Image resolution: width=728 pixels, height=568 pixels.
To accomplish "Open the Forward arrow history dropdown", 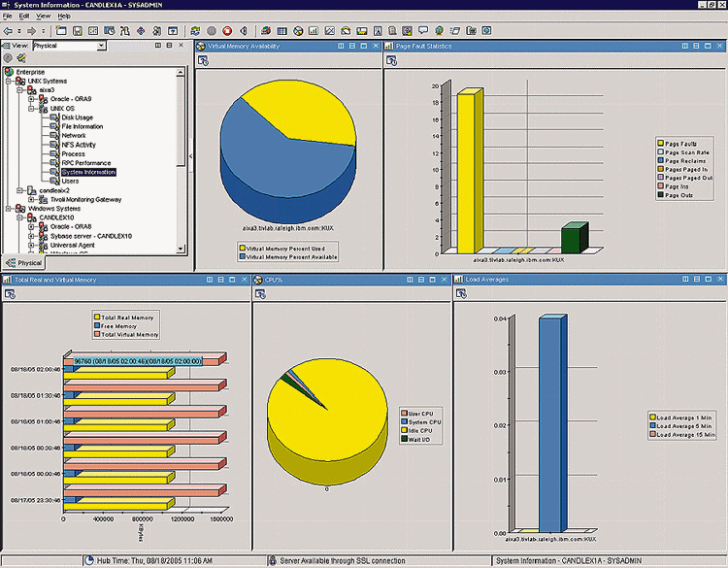I will point(43,31).
